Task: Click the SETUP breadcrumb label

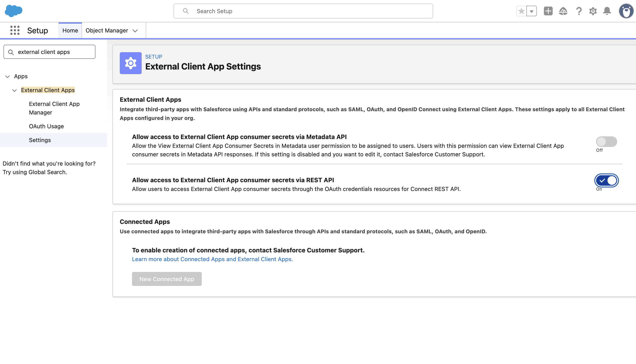Action: coord(154,57)
